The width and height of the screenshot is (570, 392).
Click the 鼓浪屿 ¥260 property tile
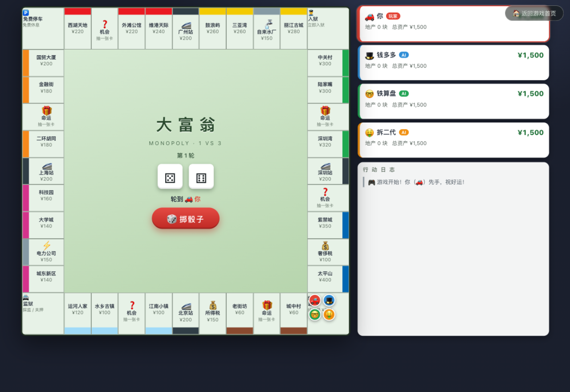pos(212,29)
